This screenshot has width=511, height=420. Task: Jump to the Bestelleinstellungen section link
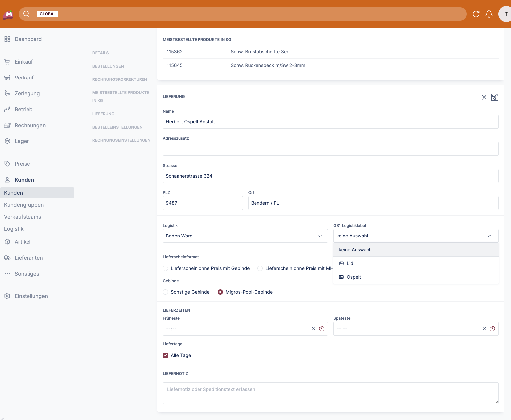[x=117, y=127]
